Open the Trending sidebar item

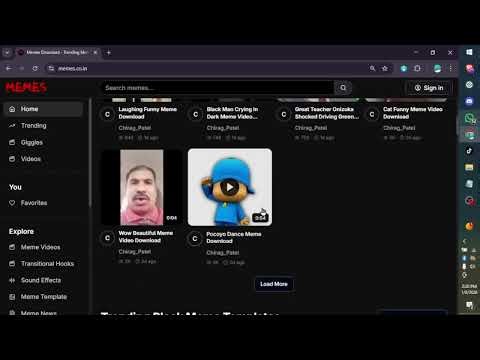point(43,126)
